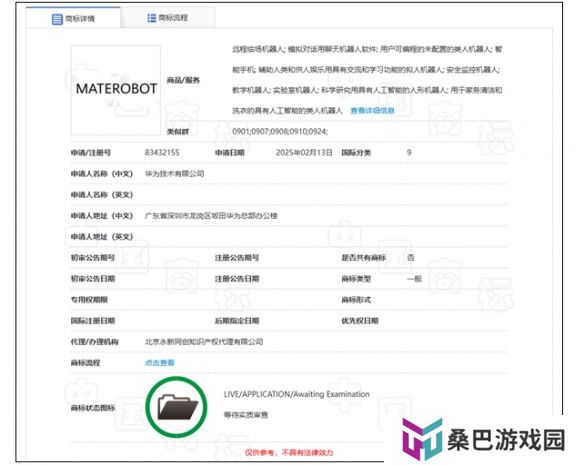Image resolution: width=584 pixels, height=465 pixels.
Task: Click the 商标形式 label
Action: coord(356,300)
